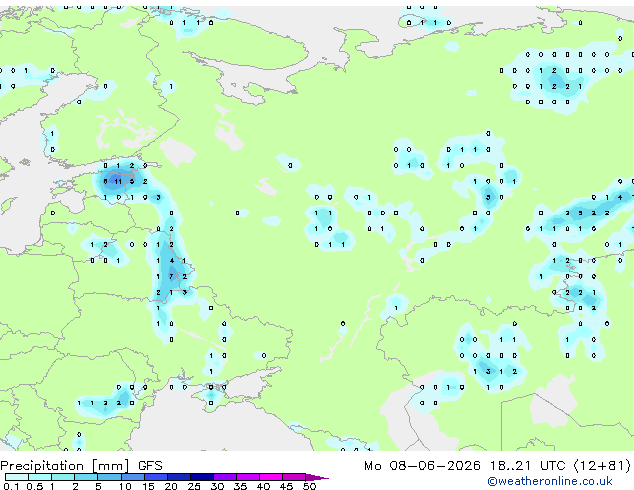Click the above-50 arrow tip of legend
This screenshot has height=490, width=634.
(317, 478)
